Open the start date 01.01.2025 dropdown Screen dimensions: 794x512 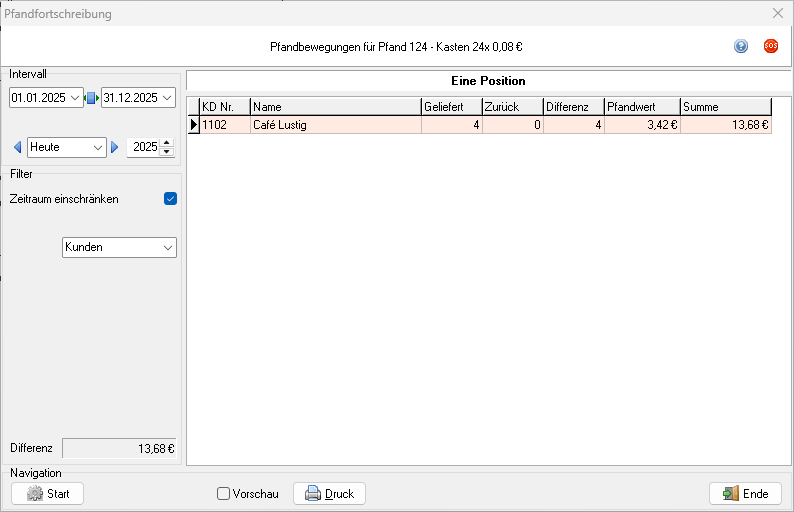(x=77, y=98)
